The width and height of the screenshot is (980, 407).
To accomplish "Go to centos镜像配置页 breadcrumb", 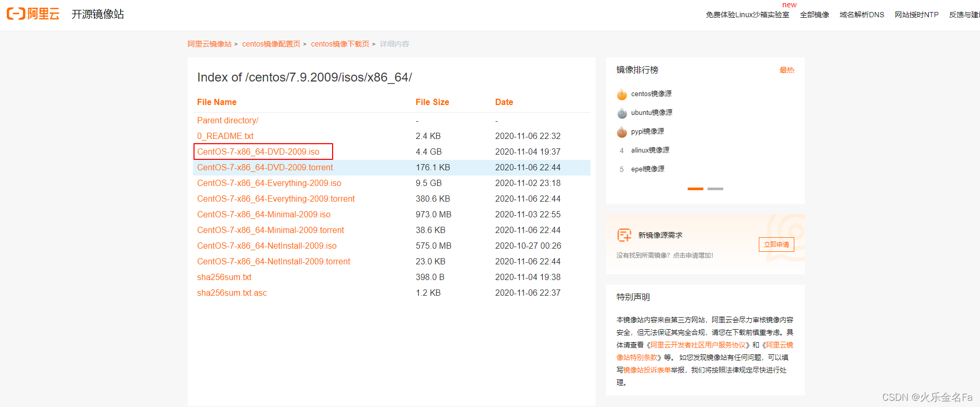I will [x=271, y=44].
